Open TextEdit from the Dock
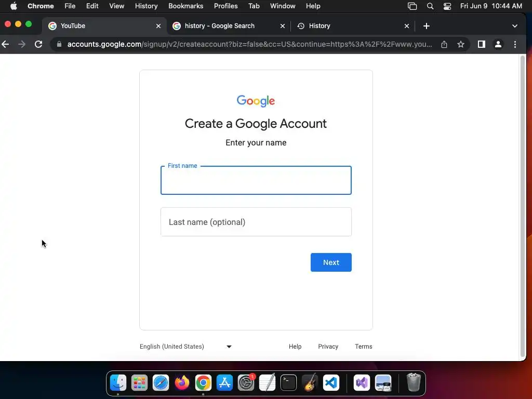This screenshot has height=399, width=532. 268,383
